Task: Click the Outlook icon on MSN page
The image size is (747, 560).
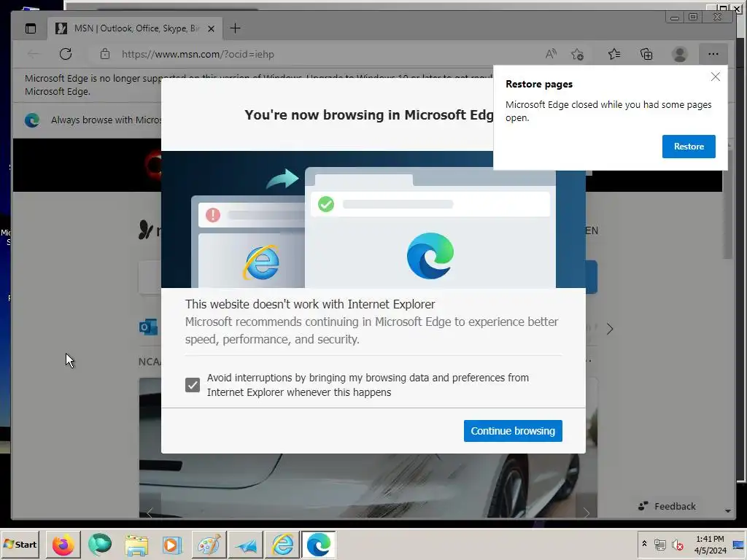Action: pyautogui.click(x=148, y=327)
